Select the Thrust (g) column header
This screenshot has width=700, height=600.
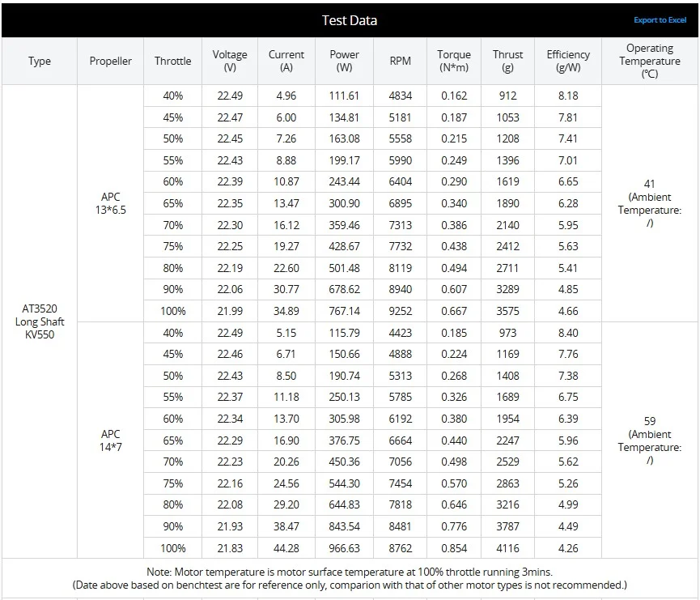click(508, 62)
